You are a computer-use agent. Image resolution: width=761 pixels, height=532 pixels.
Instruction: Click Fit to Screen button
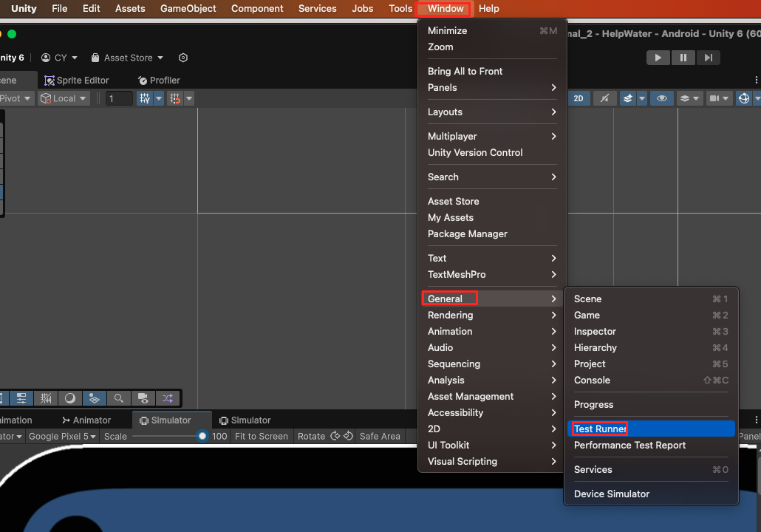(x=261, y=437)
